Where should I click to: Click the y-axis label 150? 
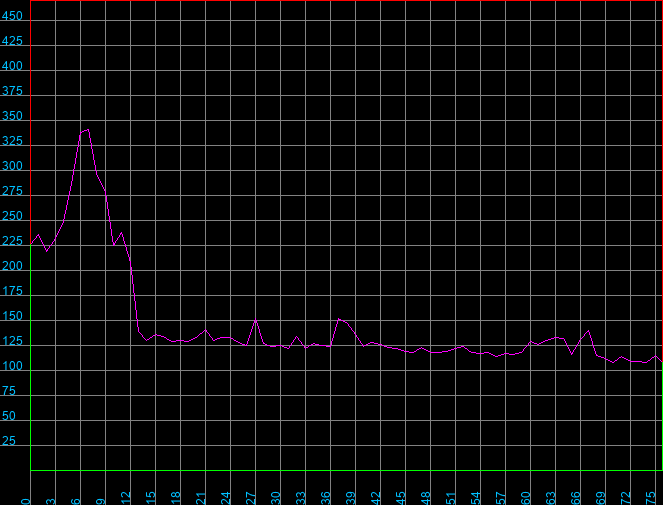tap(12, 316)
